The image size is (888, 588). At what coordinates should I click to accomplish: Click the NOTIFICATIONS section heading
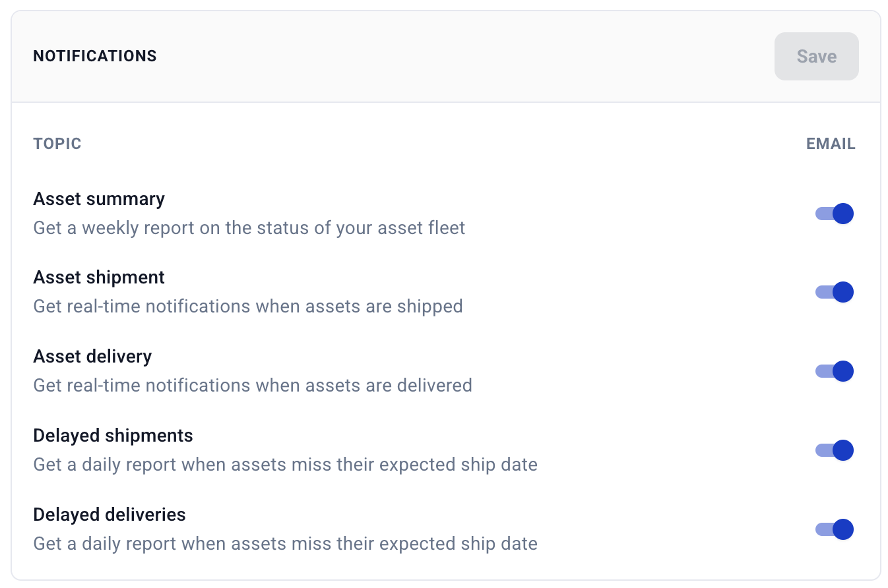click(95, 56)
